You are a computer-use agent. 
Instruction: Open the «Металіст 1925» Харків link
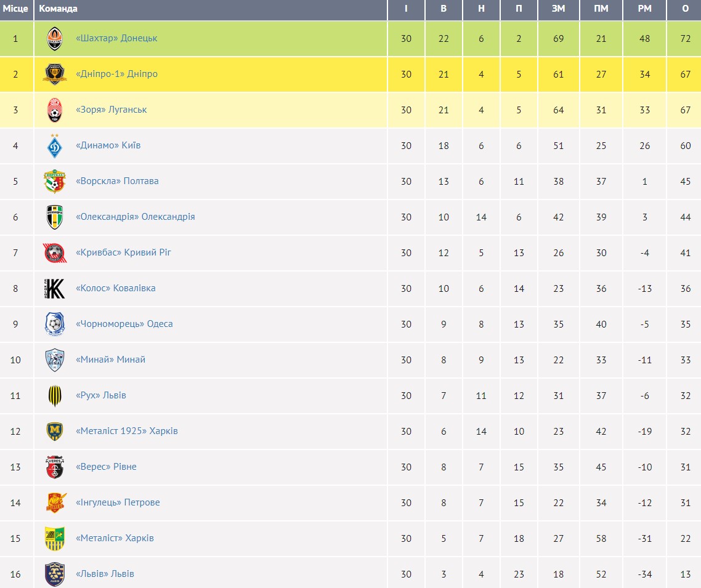126,431
